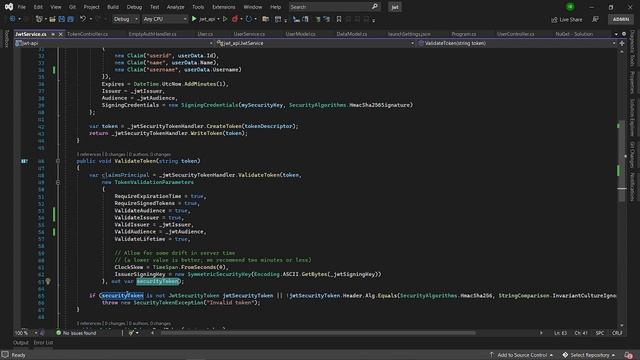Open the tab overflow dropdown arrow
640x360 pixels.
coord(616,34)
